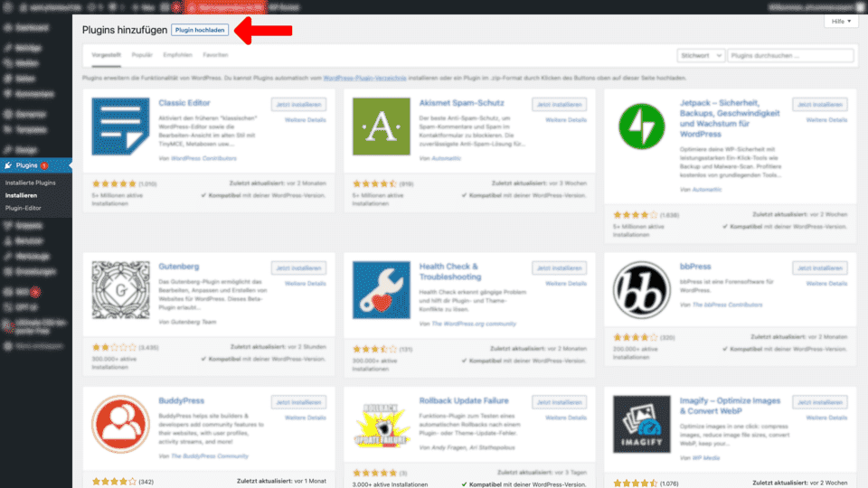
Task: Open the WordPress-Plugin-Verzeichnis link
Action: pyautogui.click(x=364, y=78)
